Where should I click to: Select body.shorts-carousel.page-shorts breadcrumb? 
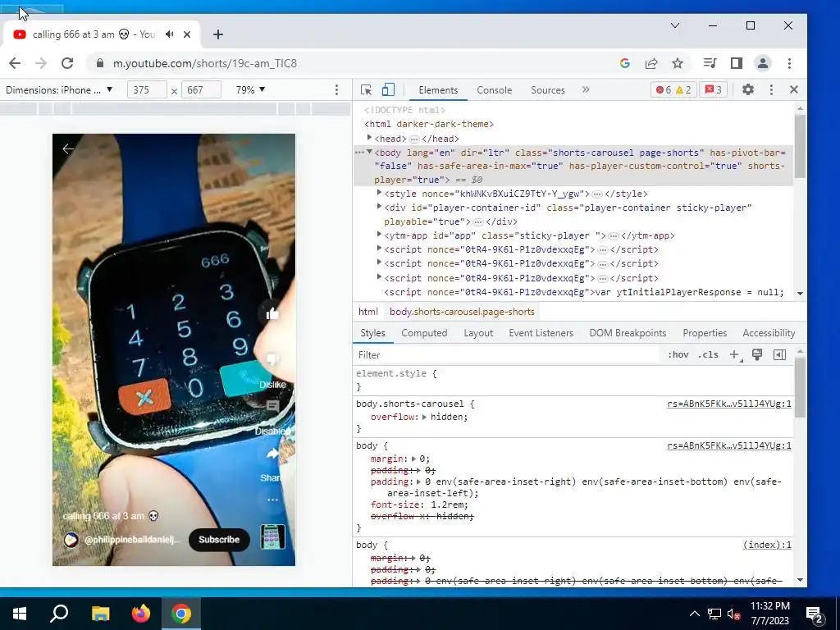click(x=462, y=312)
